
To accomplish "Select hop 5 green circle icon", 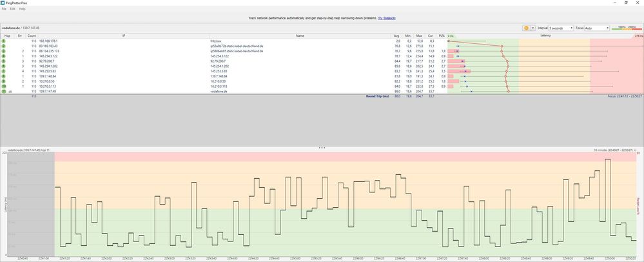I will 3,61.
